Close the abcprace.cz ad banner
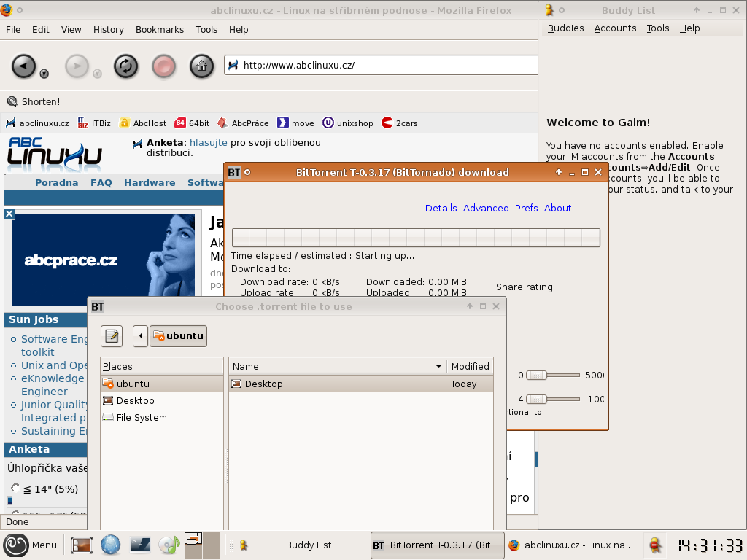Viewport: 747px width, 560px height. [9, 214]
